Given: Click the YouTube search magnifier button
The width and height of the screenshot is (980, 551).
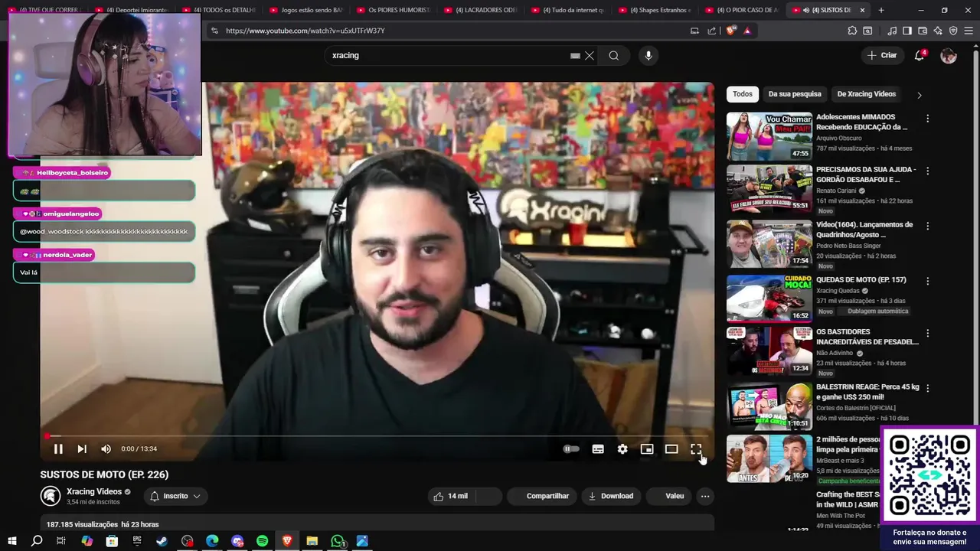Looking at the screenshot, I should click(x=614, y=55).
